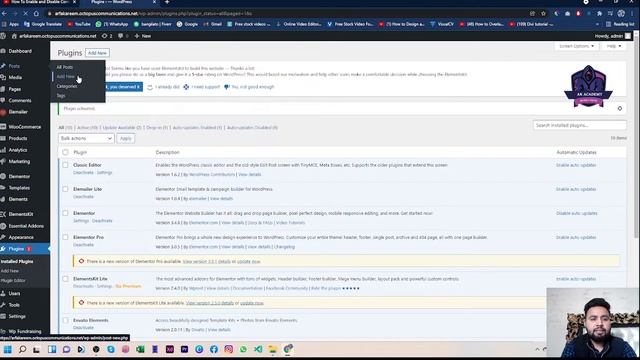
Task: Dismiss the Plugin activated notice
Action: (620, 109)
